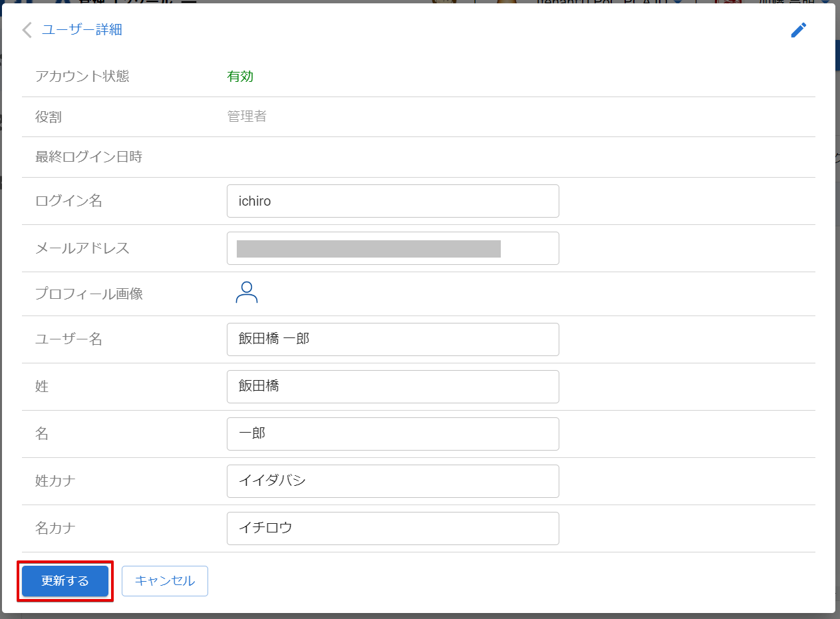Go back via the left chevron icon

point(27,30)
